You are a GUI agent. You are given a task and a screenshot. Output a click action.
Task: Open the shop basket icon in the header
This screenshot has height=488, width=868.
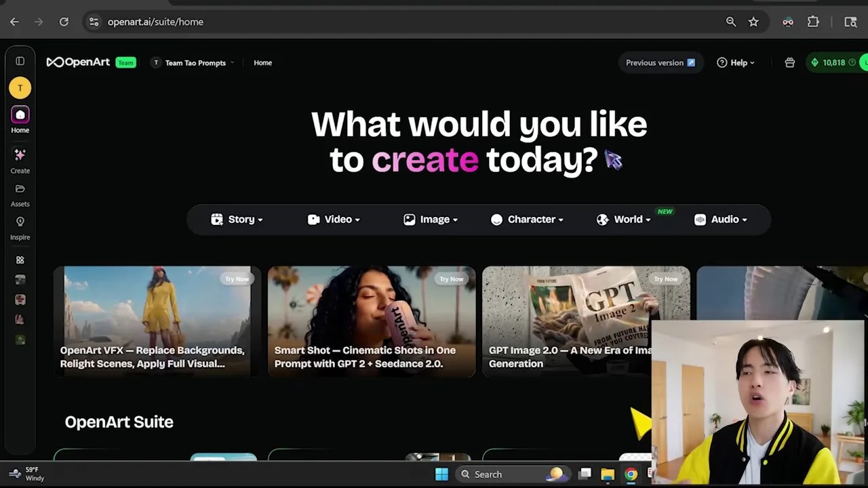pyautogui.click(x=789, y=62)
